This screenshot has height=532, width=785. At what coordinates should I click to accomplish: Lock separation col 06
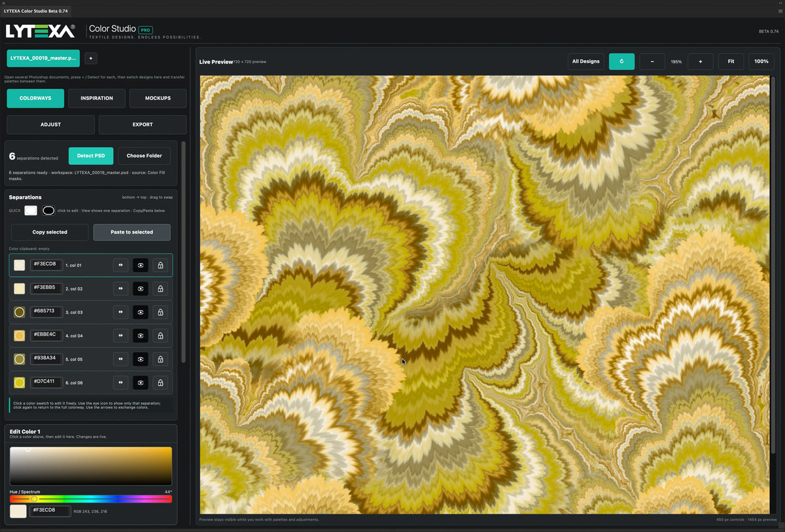(x=160, y=383)
